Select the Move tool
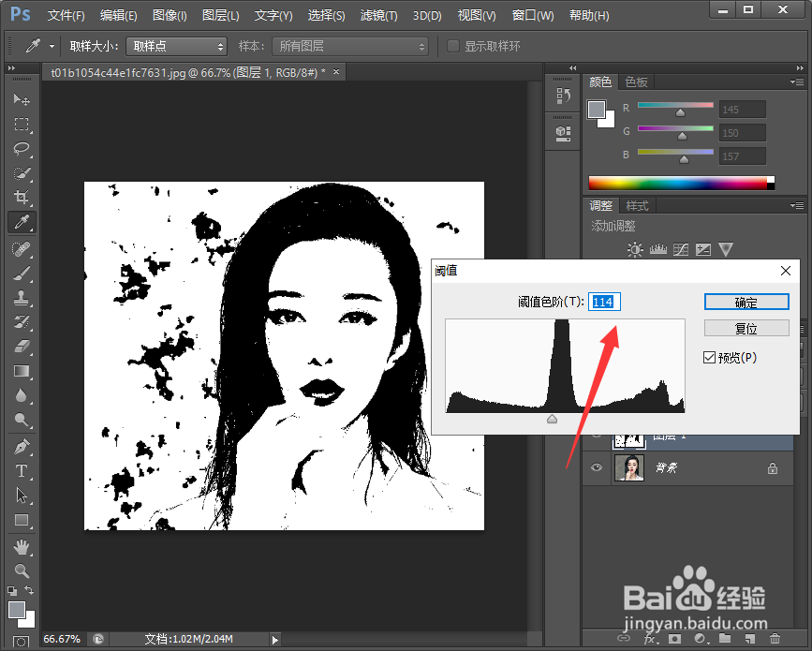The image size is (812, 651). (22, 98)
